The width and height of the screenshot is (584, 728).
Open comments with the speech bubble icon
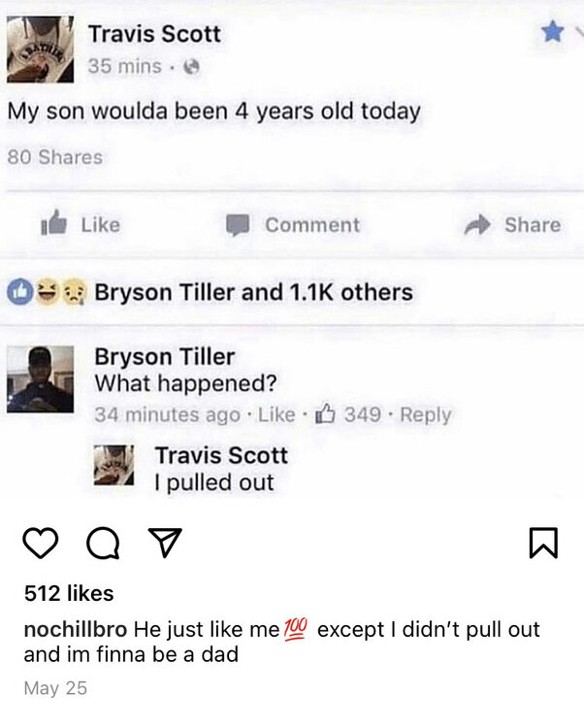(x=103, y=545)
